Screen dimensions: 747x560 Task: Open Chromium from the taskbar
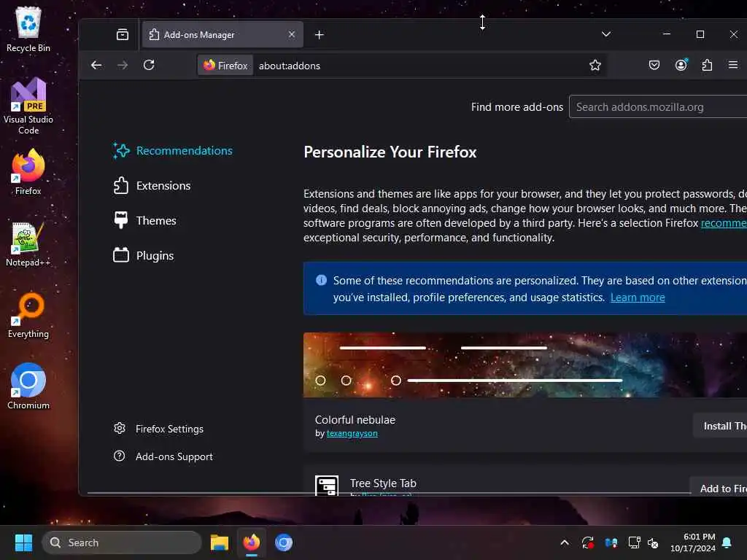pyautogui.click(x=284, y=542)
